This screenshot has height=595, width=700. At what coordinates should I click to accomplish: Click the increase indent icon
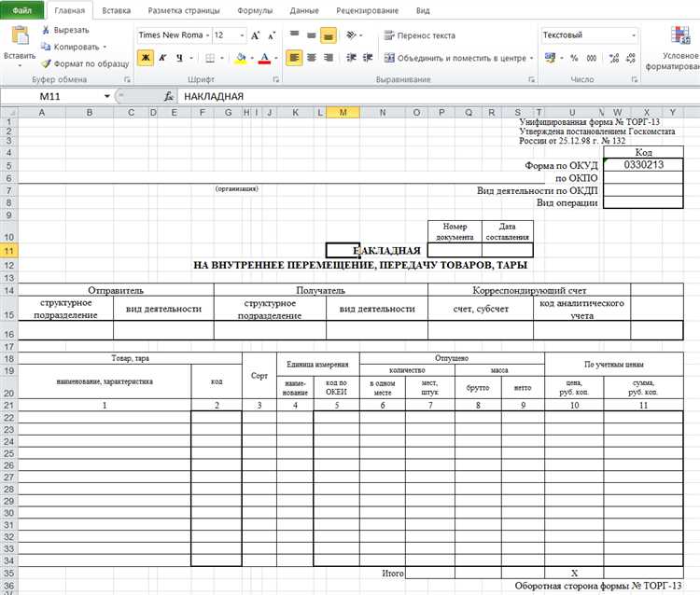tap(370, 58)
